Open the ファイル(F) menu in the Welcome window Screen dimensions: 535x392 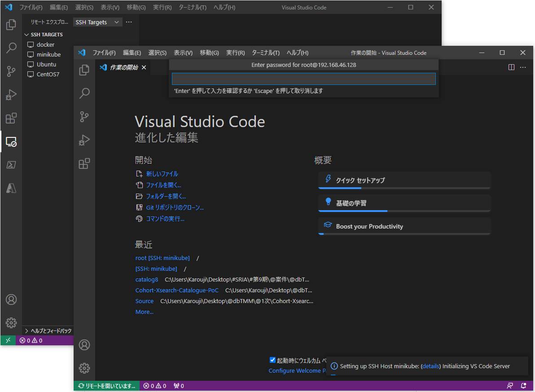pos(104,53)
